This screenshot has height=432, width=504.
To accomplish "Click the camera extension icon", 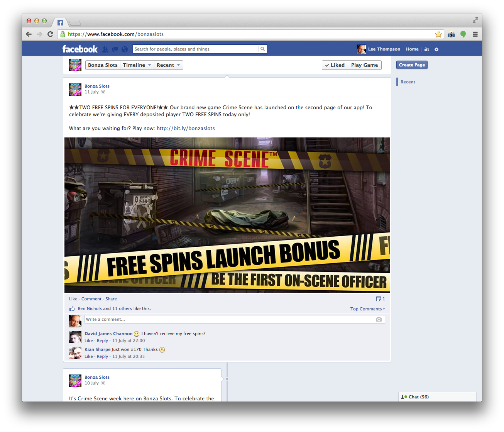I will click(x=451, y=34).
